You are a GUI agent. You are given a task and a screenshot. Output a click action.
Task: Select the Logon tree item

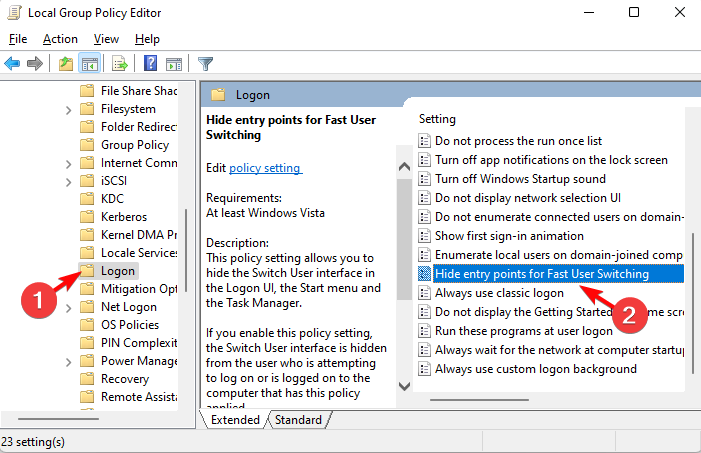point(118,271)
